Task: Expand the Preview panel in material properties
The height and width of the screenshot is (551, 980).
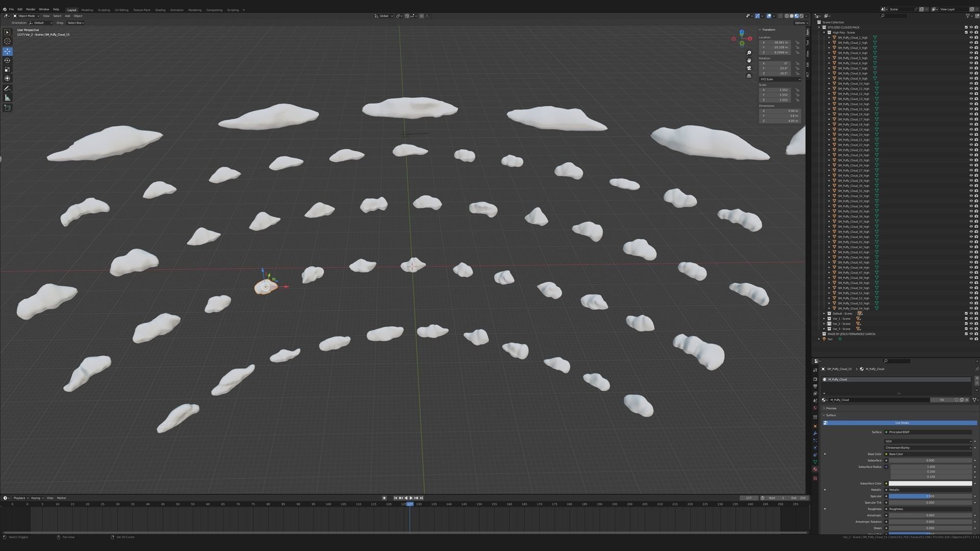Action: tap(831, 408)
